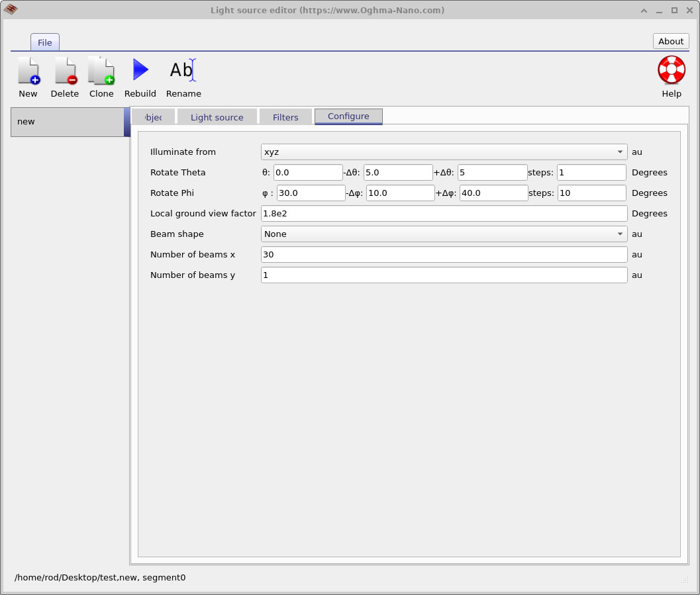The width and height of the screenshot is (700, 595).
Task: Select the 'new' segment in the sidebar
Action: coord(66,121)
